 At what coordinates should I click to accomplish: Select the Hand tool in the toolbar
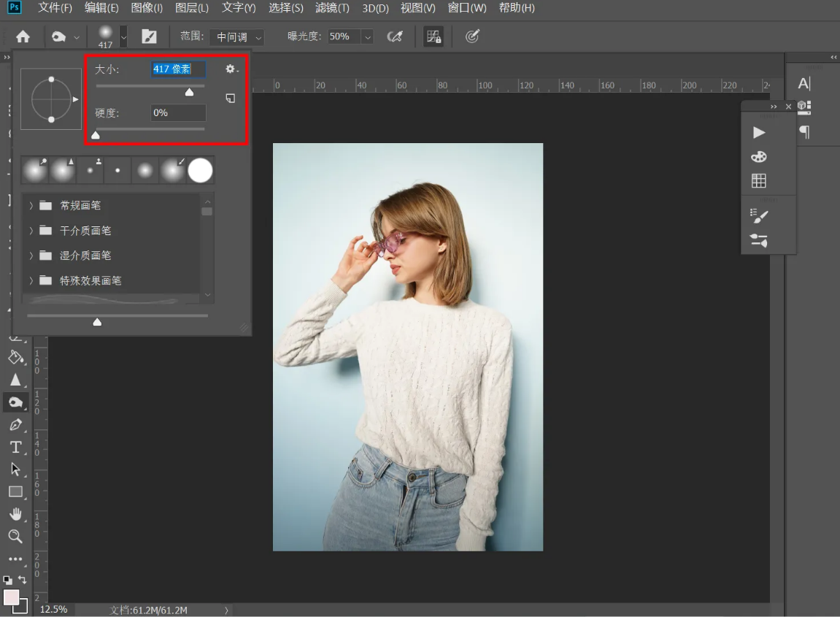pos(15,514)
